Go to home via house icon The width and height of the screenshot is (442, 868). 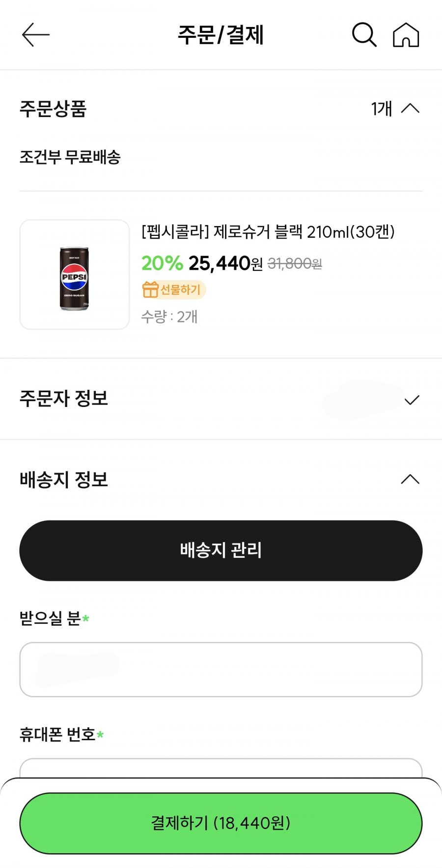pos(406,34)
